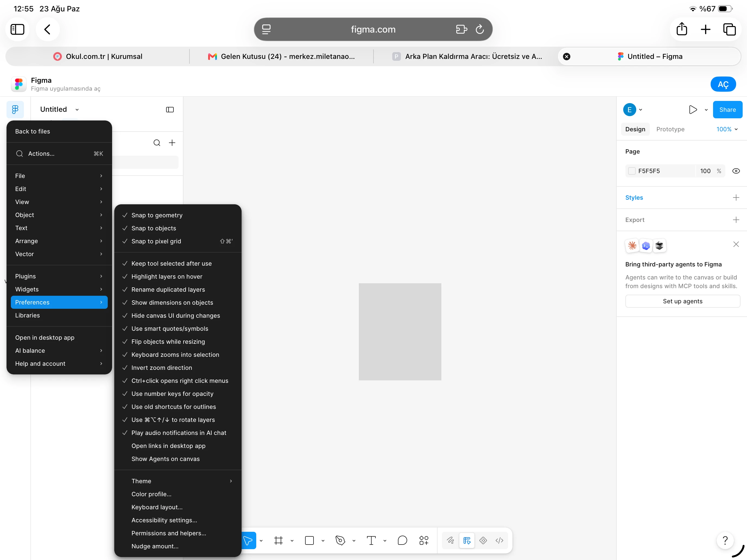Open the Plugins submenu
The width and height of the screenshot is (747, 560).
pos(59,276)
